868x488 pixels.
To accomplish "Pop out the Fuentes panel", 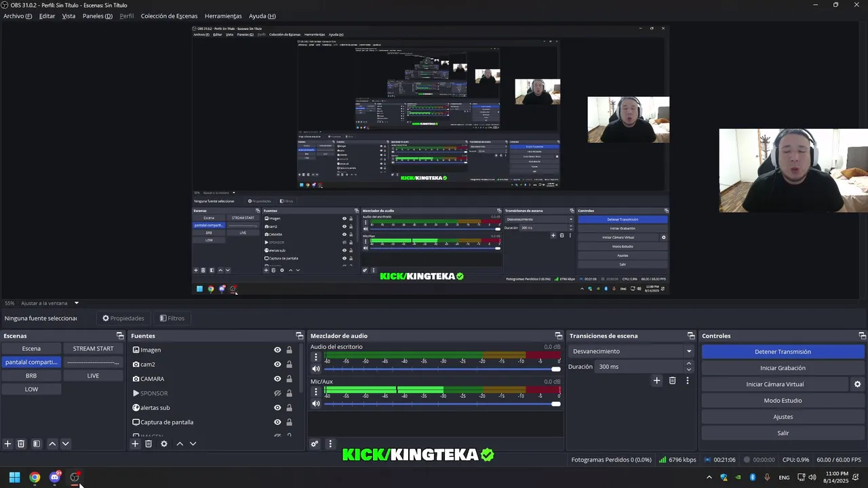I will [x=300, y=336].
